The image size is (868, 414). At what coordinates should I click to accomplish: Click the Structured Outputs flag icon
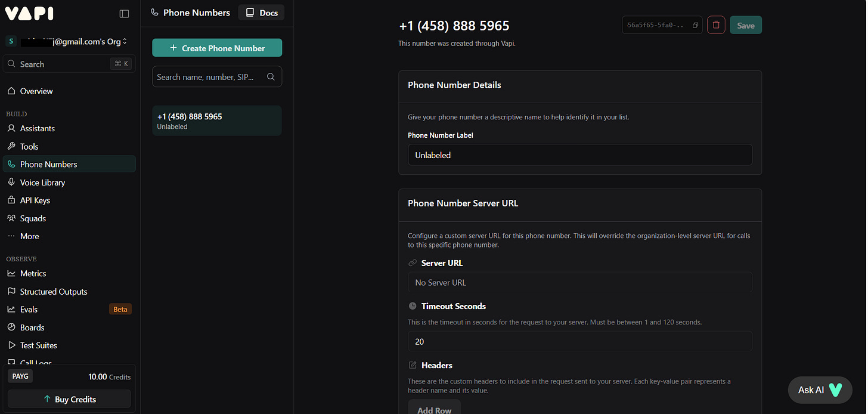coord(11,292)
